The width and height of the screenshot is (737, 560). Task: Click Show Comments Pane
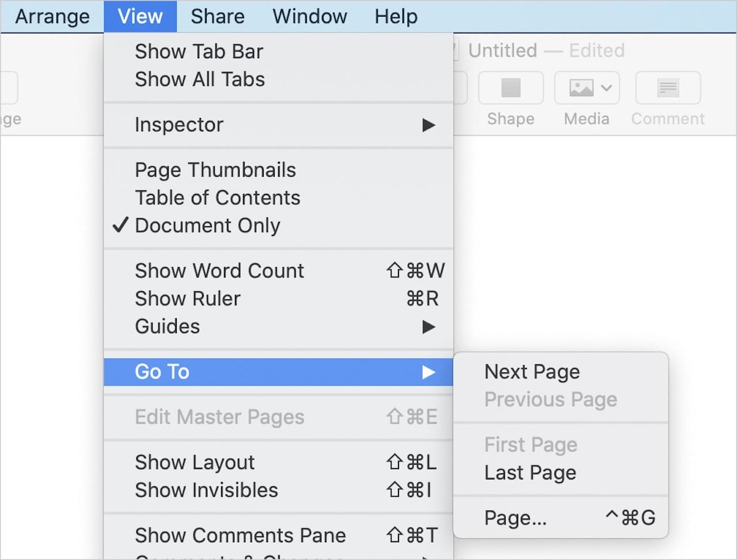tap(240, 535)
